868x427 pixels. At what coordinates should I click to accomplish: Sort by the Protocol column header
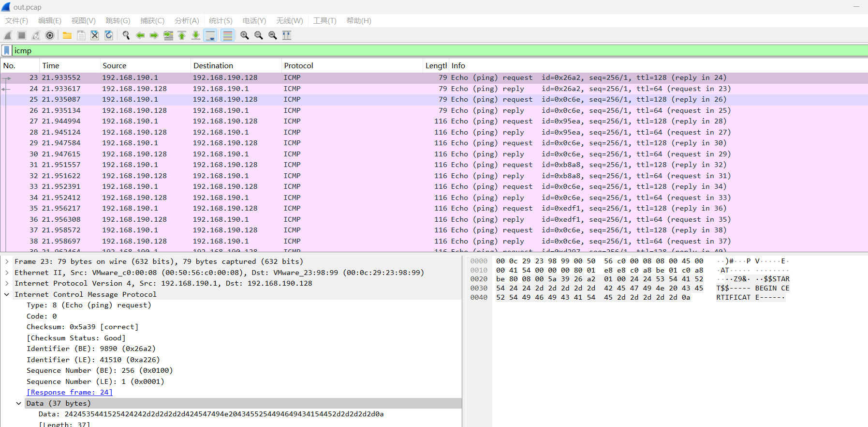352,65
